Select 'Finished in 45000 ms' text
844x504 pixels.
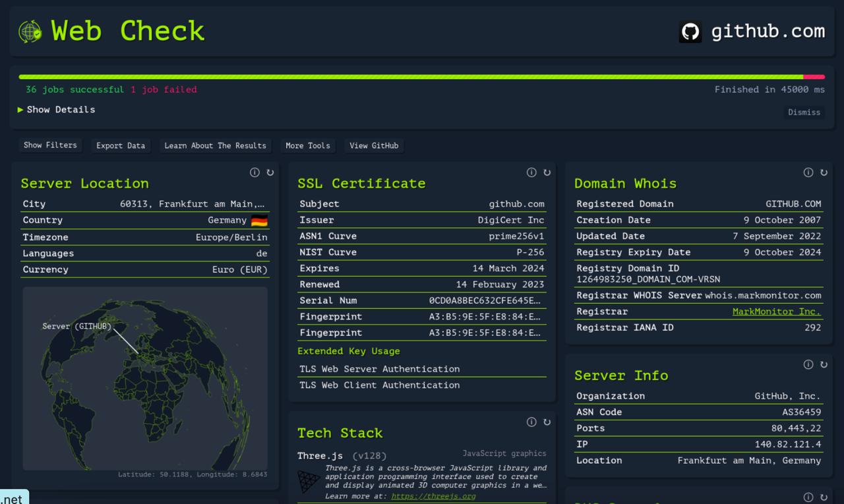click(x=769, y=90)
